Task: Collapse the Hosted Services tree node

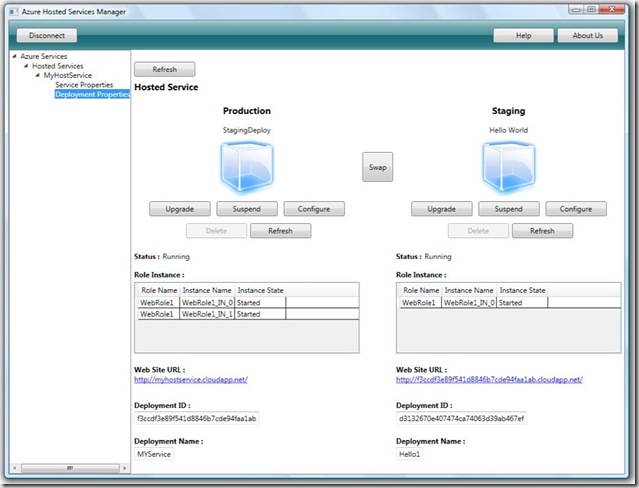Action: 27,66
